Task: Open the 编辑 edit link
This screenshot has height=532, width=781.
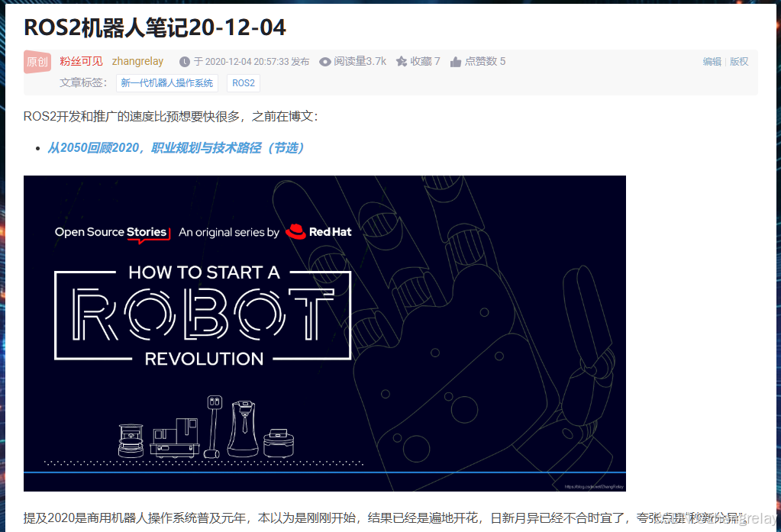Action: point(712,62)
